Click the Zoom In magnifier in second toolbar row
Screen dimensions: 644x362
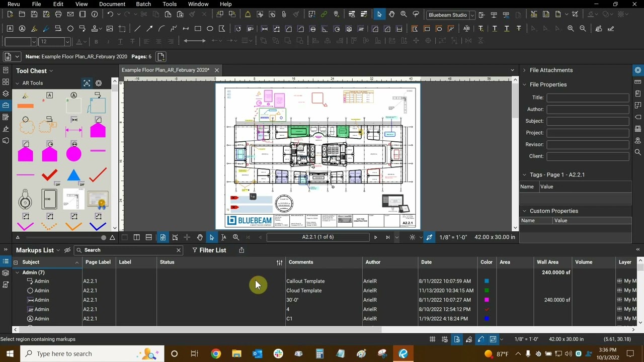(571, 29)
